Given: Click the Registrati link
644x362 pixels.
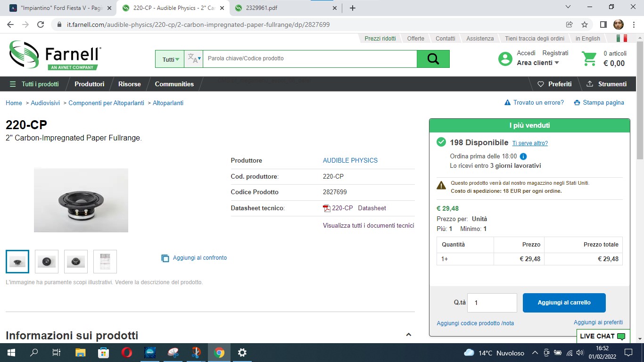Looking at the screenshot, I should click(555, 53).
